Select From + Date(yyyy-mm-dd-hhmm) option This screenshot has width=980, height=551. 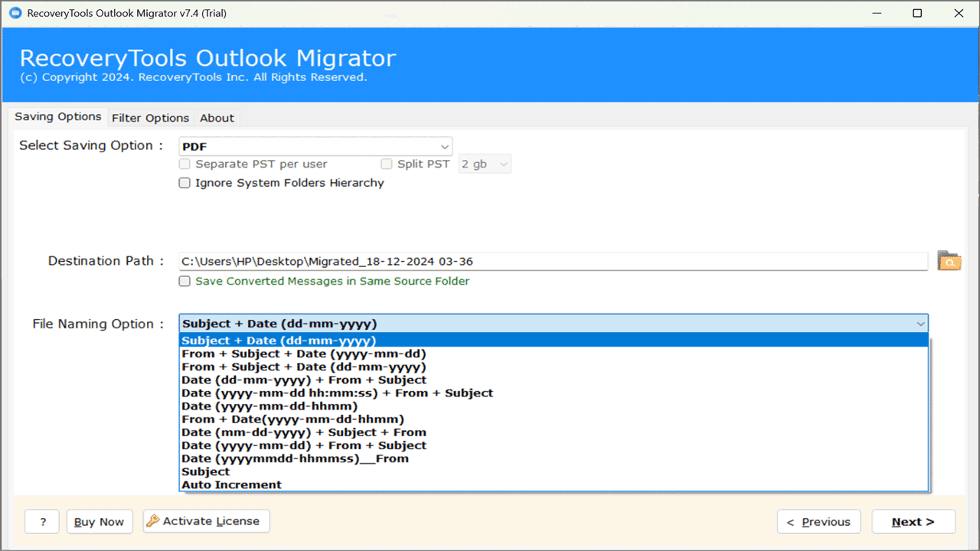(x=554, y=419)
